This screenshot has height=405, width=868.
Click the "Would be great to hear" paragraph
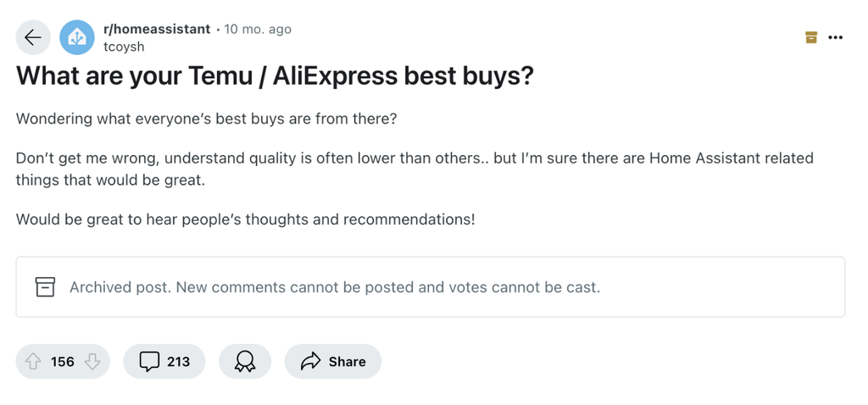point(245,219)
